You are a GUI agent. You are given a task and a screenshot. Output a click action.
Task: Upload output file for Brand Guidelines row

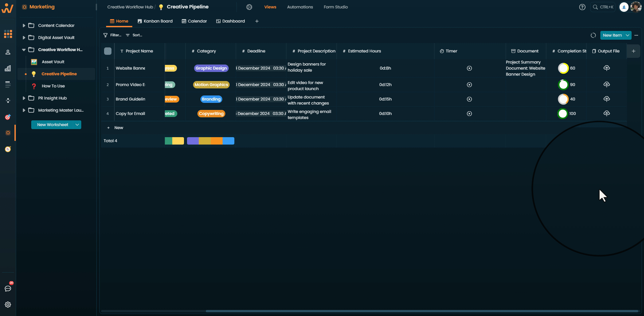pos(607,99)
